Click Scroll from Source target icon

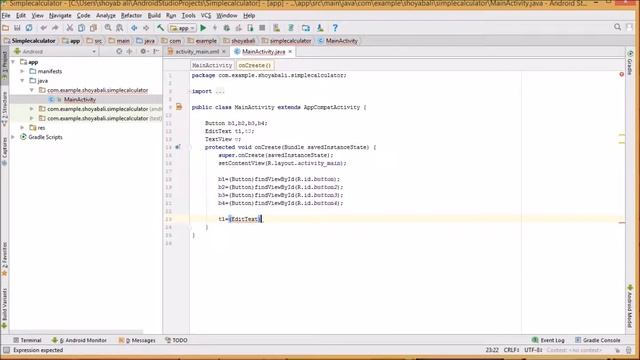pyautogui.click(x=119, y=52)
